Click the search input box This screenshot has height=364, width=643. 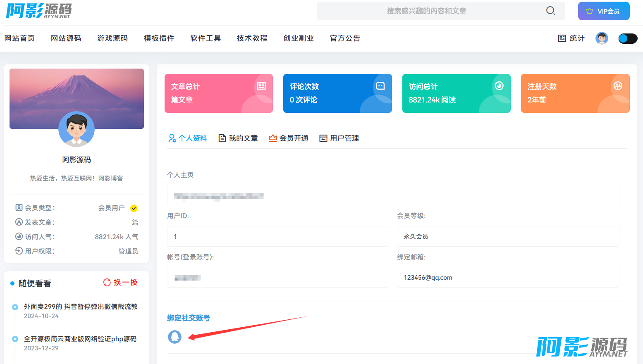(426, 11)
